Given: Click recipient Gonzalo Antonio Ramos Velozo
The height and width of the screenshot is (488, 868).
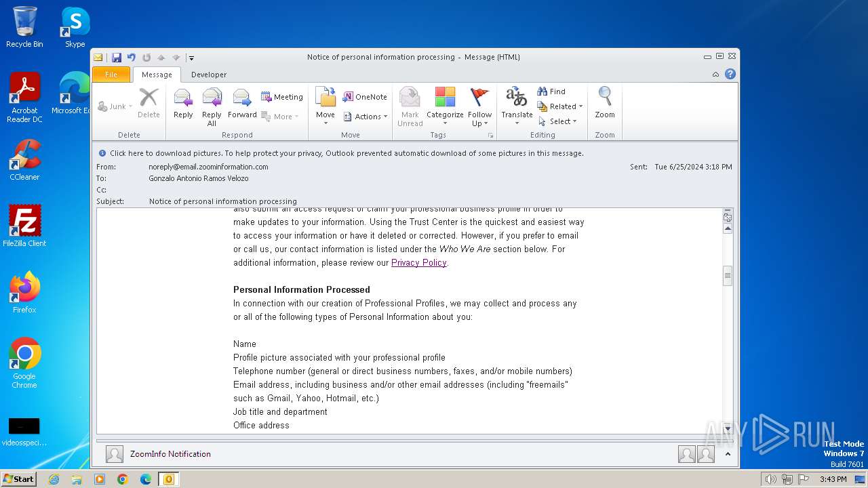Looking at the screenshot, I should point(199,178).
